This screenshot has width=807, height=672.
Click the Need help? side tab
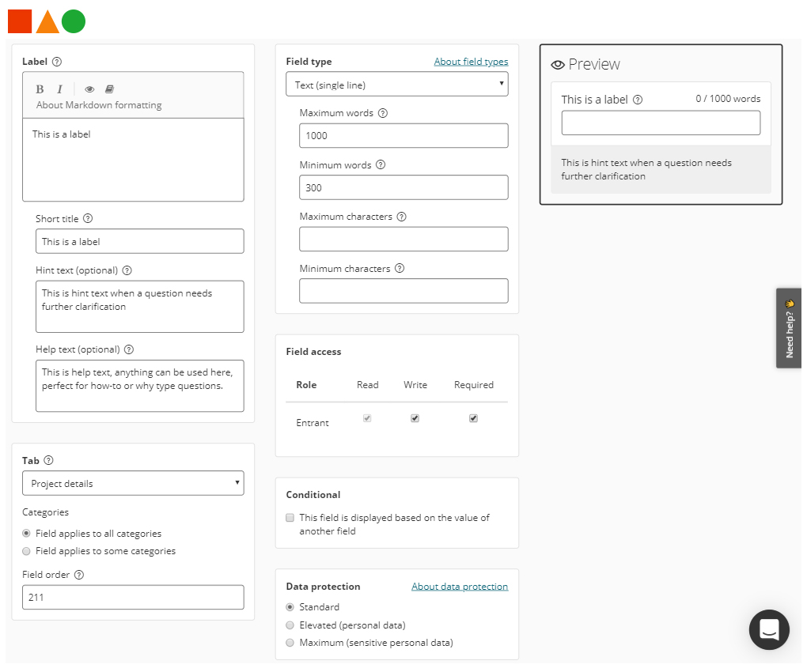[789, 328]
